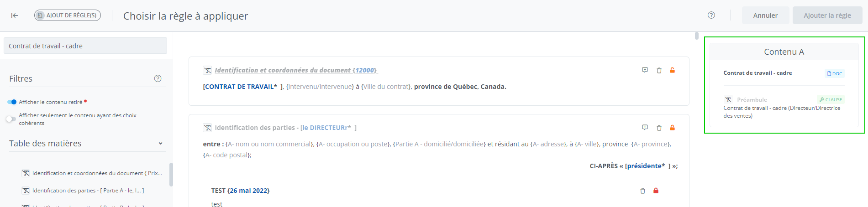
Task: Click red lock on TEST sub-clause
Action: tap(656, 191)
